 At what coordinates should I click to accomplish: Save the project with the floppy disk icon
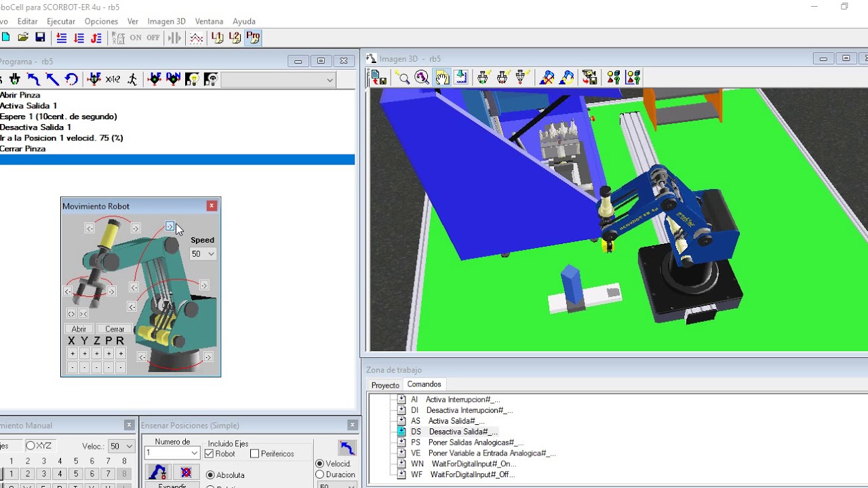point(40,38)
